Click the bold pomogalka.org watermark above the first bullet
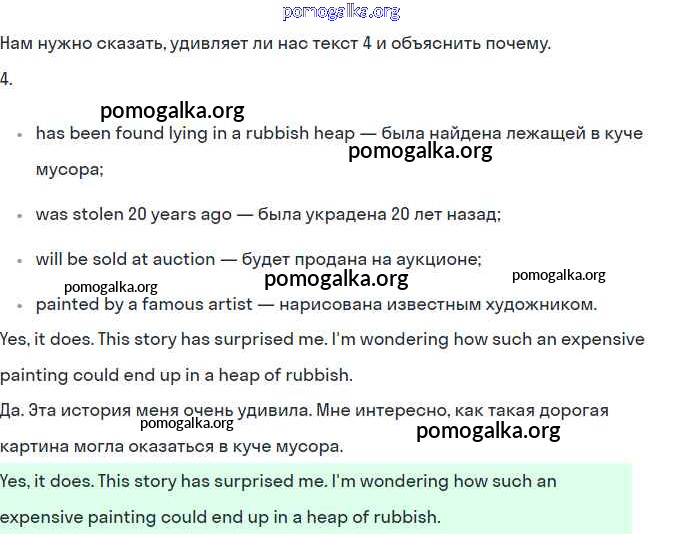 (x=172, y=111)
